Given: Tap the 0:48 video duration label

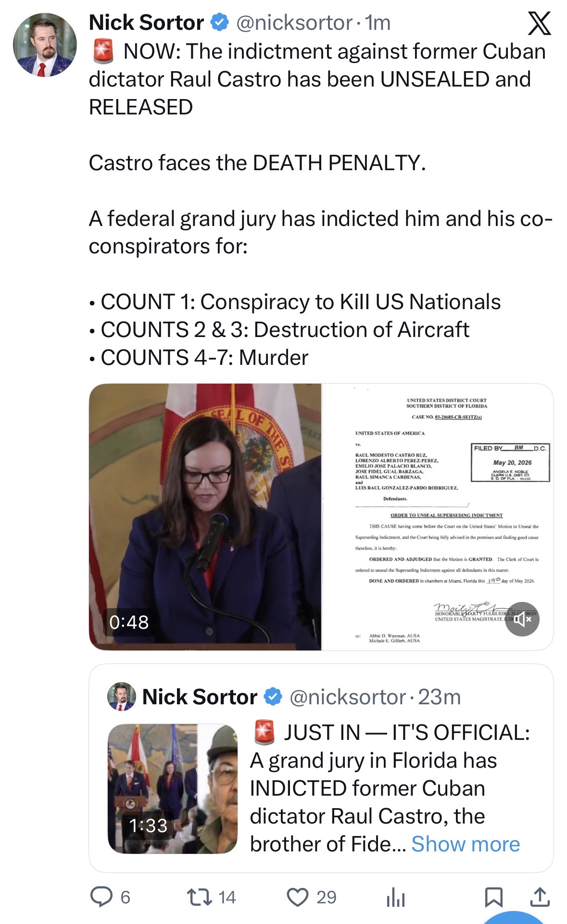Looking at the screenshot, I should click(x=129, y=623).
